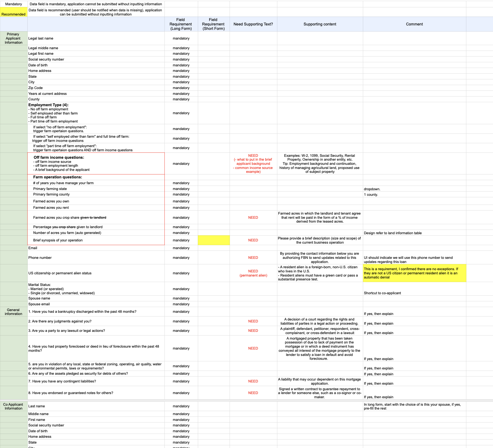
Task: Select 'Farmed acres you crop share' cell
Action: pyautogui.click(x=96, y=217)
